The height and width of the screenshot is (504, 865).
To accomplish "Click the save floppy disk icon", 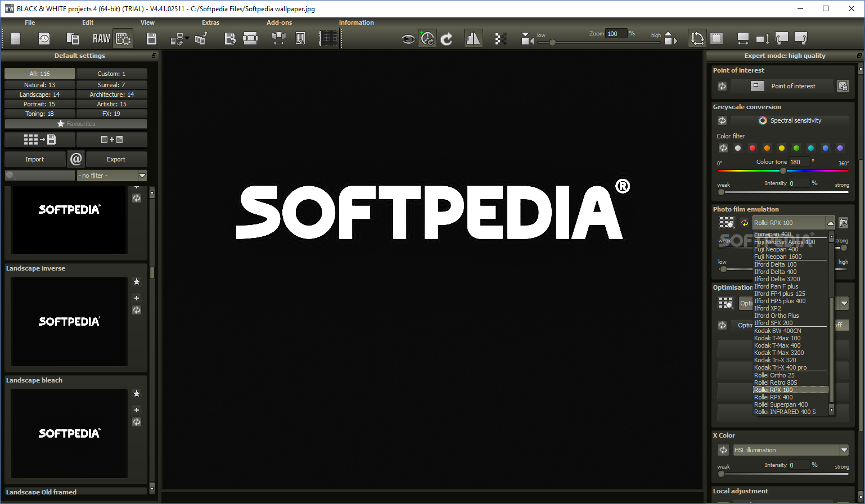I will pyautogui.click(x=151, y=38).
